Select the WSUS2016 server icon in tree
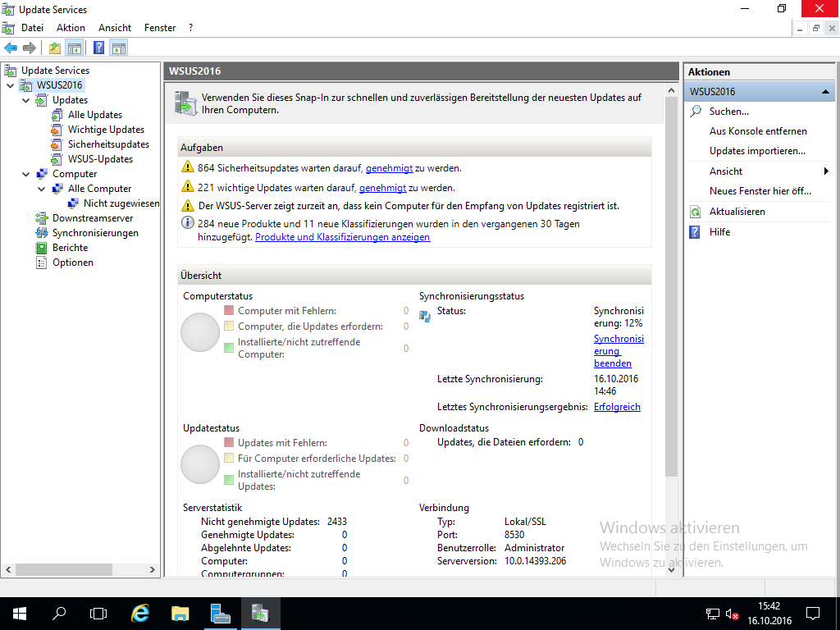Viewport: 840px width, 630px height. pos(25,85)
